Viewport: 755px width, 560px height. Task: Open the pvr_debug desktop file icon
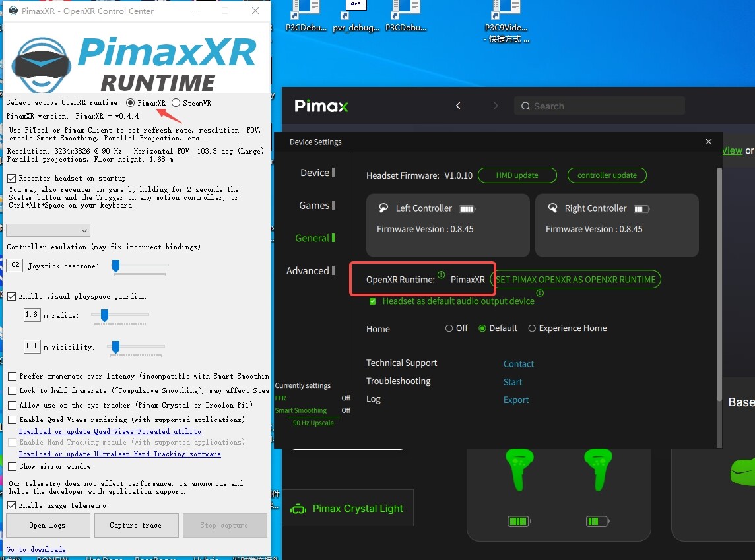pyautogui.click(x=356, y=17)
